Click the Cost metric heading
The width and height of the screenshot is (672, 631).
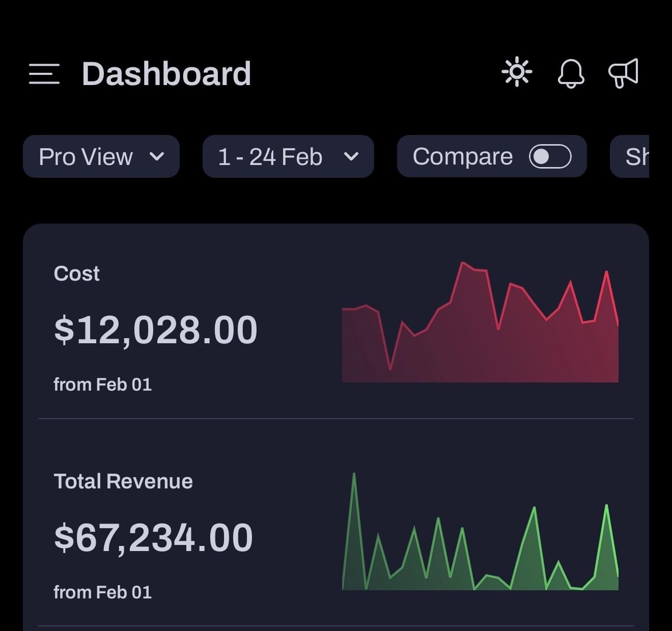coord(76,273)
